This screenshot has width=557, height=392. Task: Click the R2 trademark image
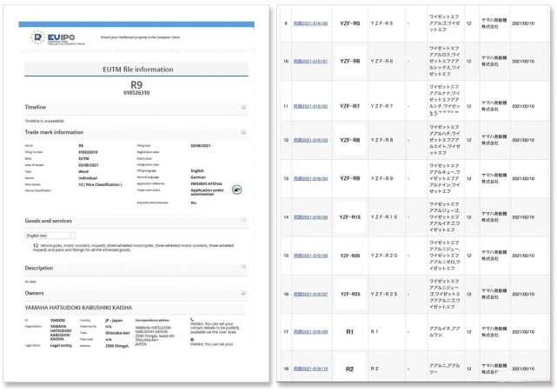click(x=350, y=369)
